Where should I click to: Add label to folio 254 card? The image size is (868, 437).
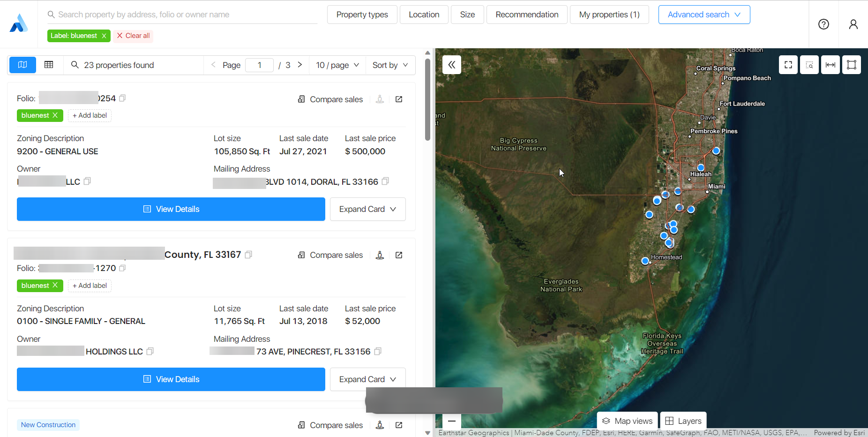90,115
